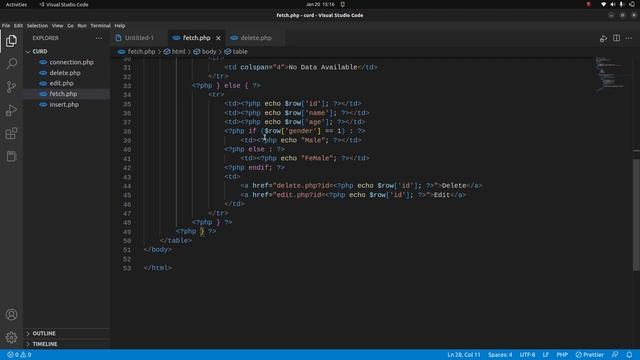Open the View menu

[x=58, y=25]
